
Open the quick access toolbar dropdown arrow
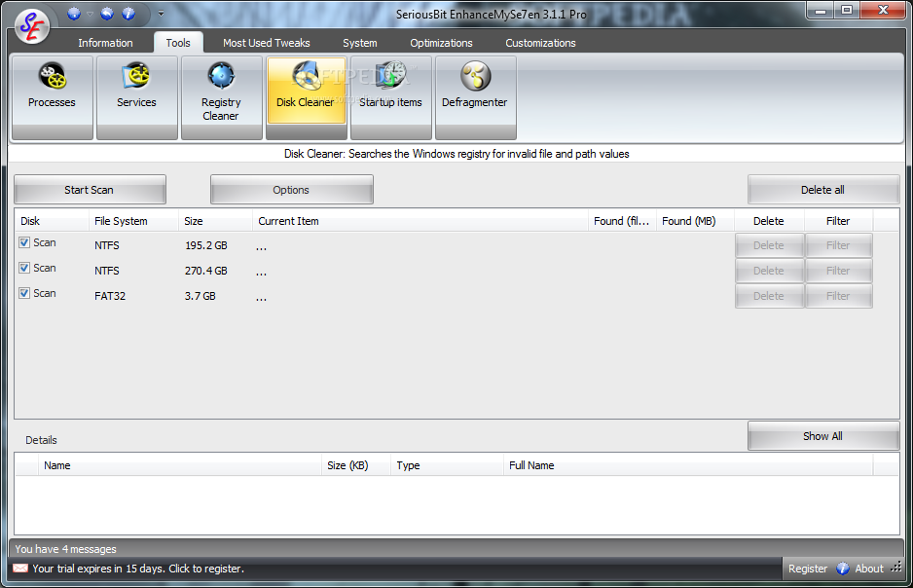[161, 14]
